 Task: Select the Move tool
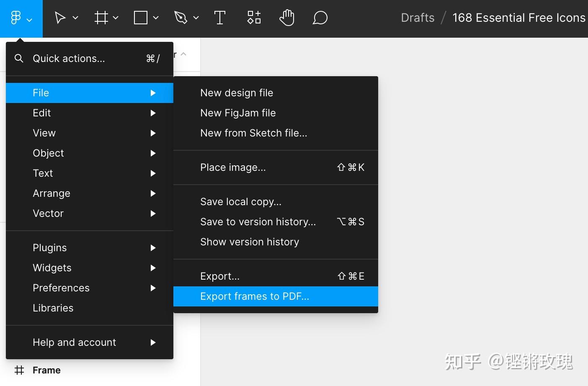pyautogui.click(x=60, y=18)
